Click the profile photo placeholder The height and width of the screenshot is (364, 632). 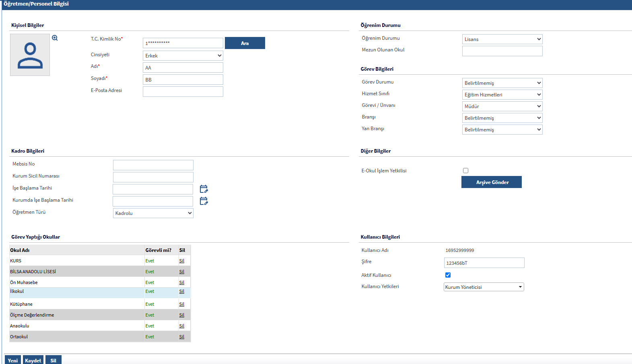[30, 55]
